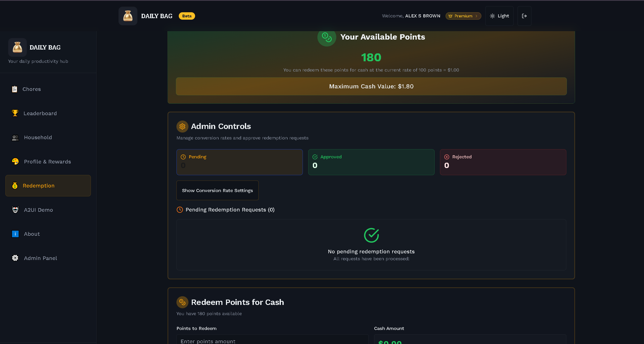The image size is (644, 344).
Task: Select the Profile & Rewards palette icon
Action: (15, 161)
